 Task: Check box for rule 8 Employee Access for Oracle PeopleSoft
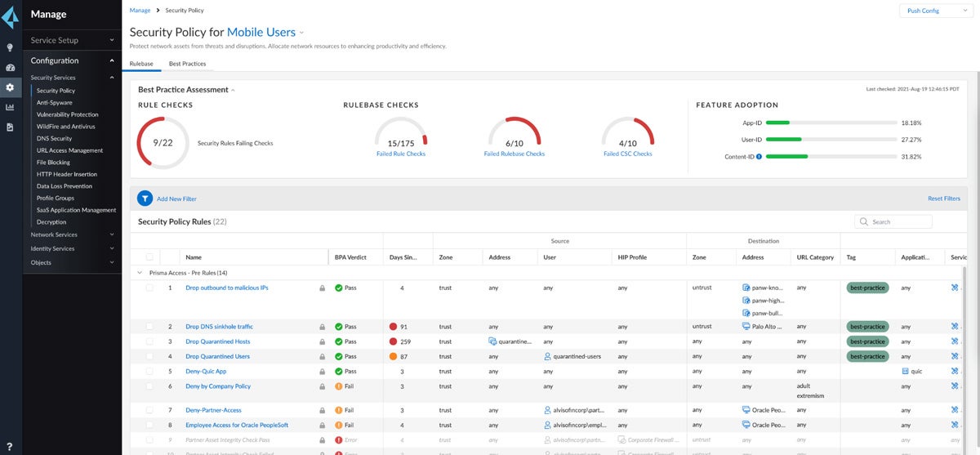[x=149, y=425]
